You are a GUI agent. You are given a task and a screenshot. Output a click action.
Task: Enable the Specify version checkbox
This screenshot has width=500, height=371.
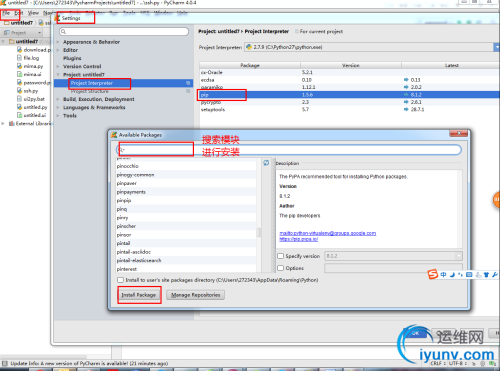tap(281, 256)
